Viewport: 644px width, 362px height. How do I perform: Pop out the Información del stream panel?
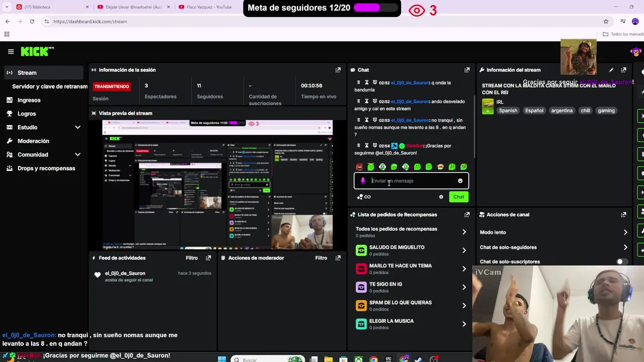coord(623,70)
